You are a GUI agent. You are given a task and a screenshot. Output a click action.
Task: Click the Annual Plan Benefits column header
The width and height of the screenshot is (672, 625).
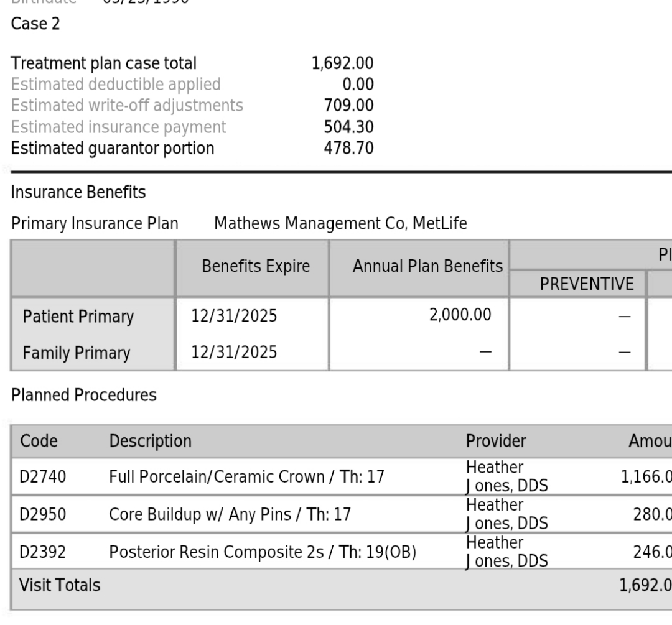[427, 267]
